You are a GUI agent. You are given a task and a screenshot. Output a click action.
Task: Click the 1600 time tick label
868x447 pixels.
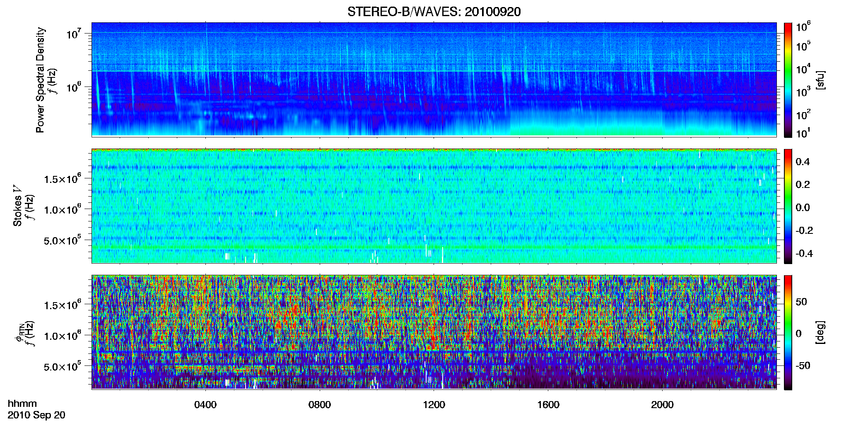[548, 405]
